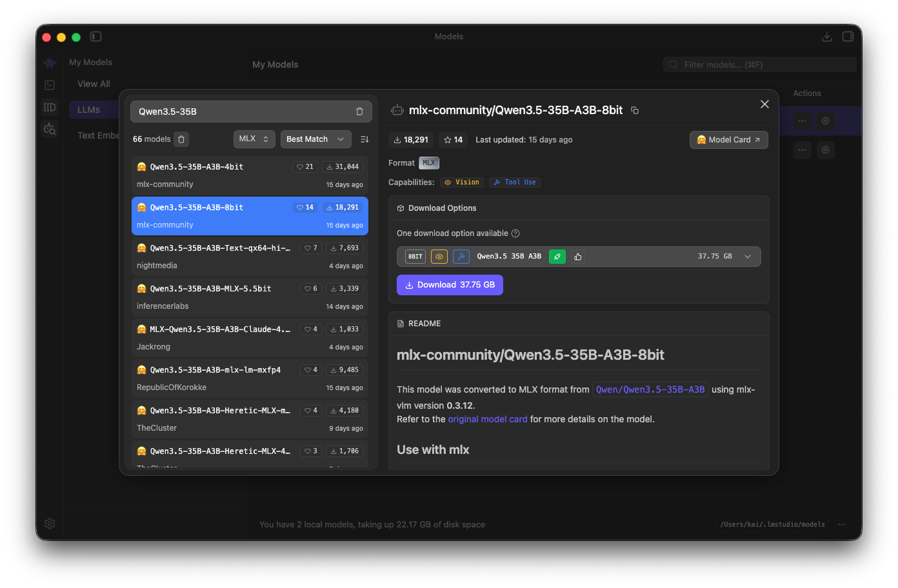The height and width of the screenshot is (588, 898).
Task: Open the original model card link
Action: click(487, 419)
